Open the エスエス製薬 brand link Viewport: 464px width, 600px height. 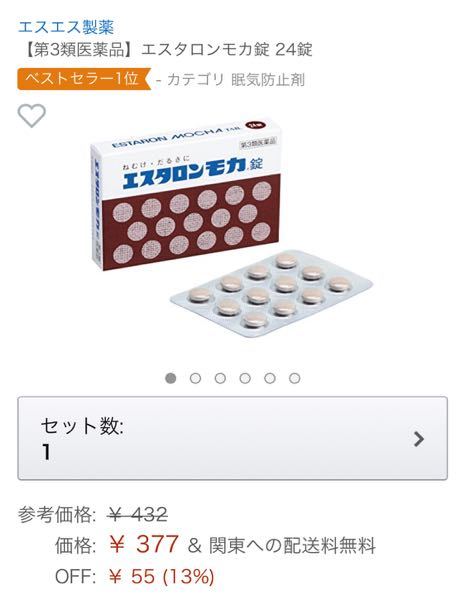tap(66, 27)
